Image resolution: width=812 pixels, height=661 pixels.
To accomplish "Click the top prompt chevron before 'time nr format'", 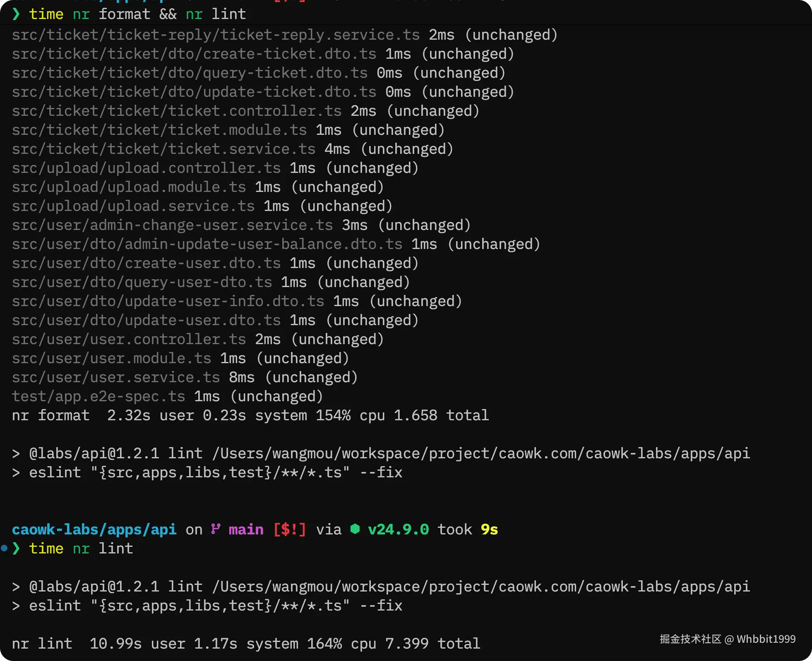I will coord(16,14).
